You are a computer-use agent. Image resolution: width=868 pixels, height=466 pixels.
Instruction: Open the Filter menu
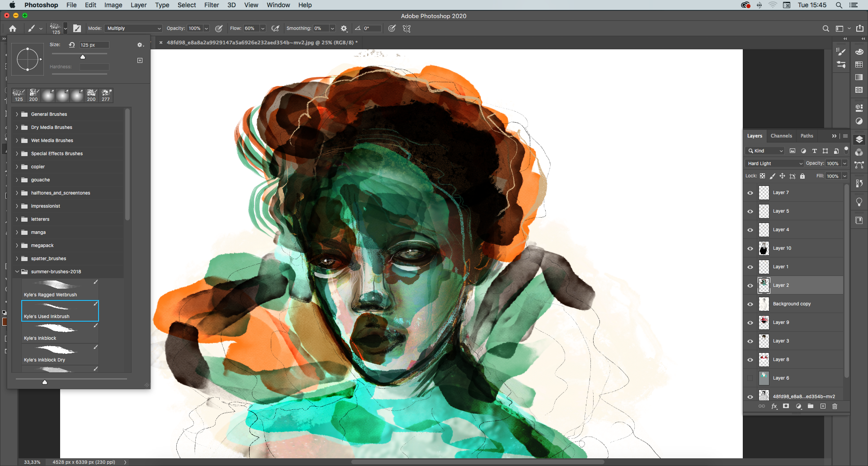(x=211, y=5)
